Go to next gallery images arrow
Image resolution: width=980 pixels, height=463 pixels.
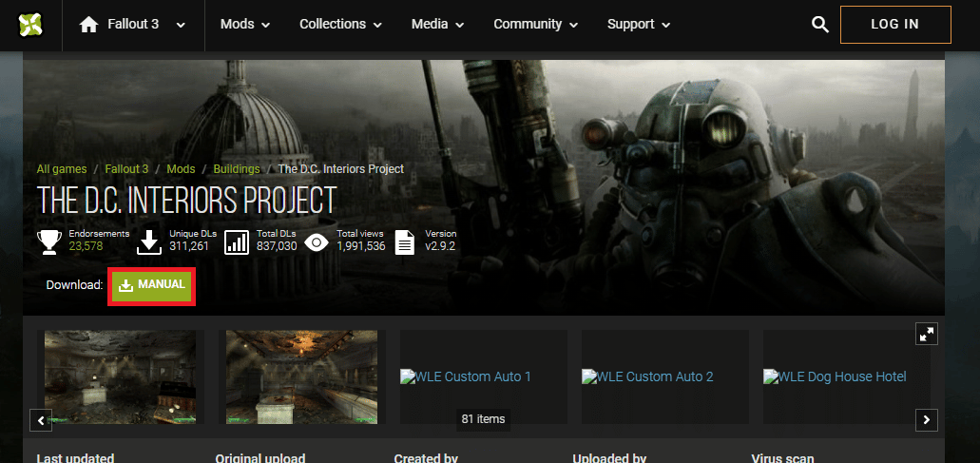pyautogui.click(x=927, y=420)
